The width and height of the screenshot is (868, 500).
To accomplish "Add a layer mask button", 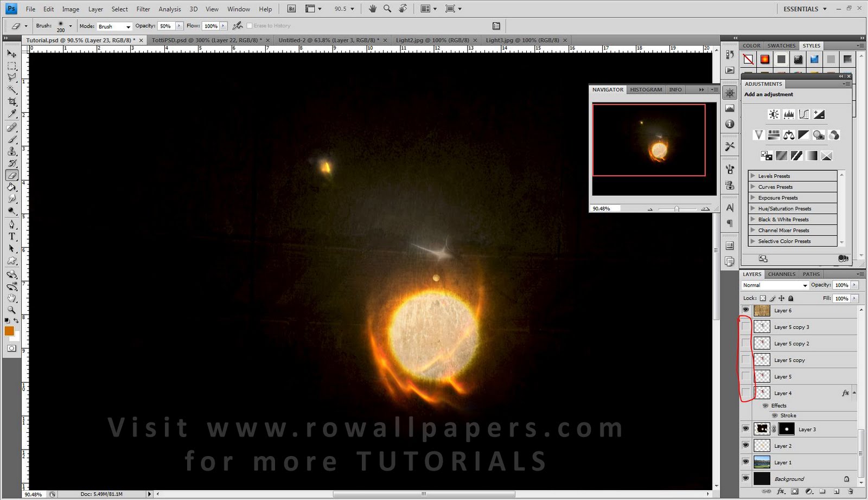I will 795,491.
